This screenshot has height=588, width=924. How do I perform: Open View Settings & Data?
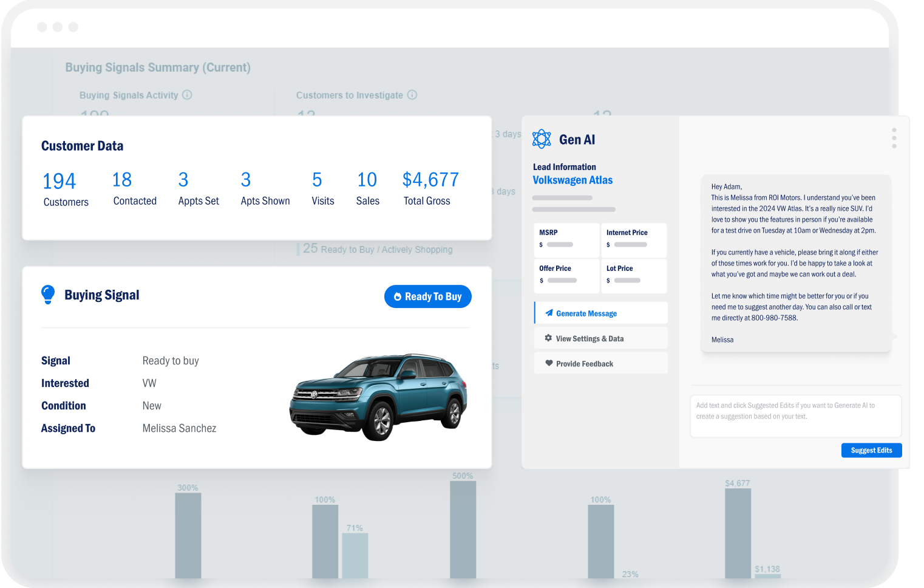[601, 338]
